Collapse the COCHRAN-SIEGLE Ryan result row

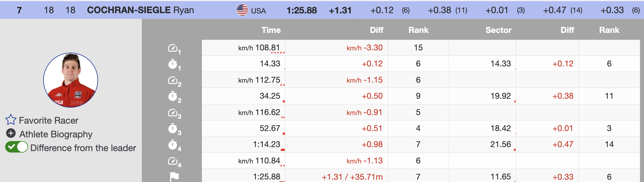(x=140, y=10)
